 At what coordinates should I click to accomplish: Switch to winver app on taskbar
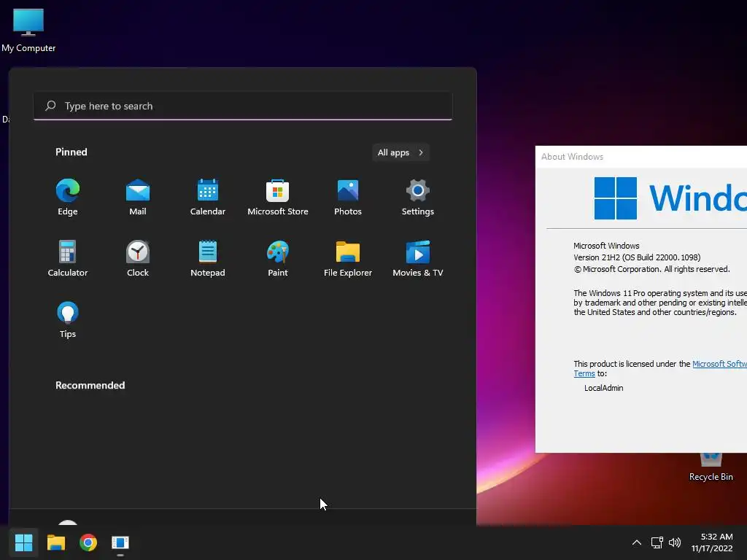pyautogui.click(x=120, y=542)
